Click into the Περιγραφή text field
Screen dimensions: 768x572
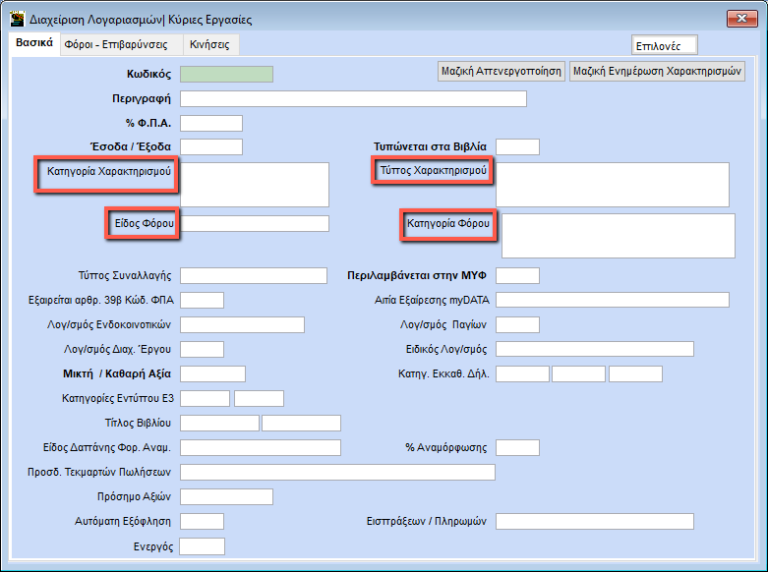[353, 99]
